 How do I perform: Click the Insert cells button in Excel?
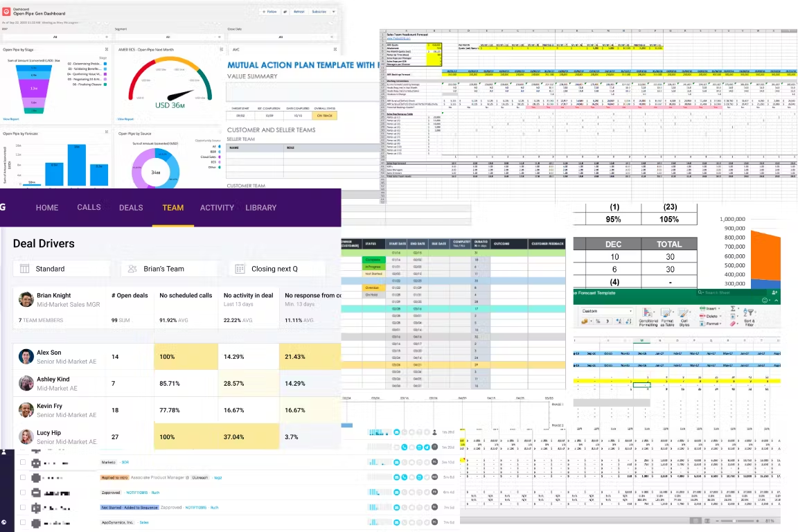[709, 308]
